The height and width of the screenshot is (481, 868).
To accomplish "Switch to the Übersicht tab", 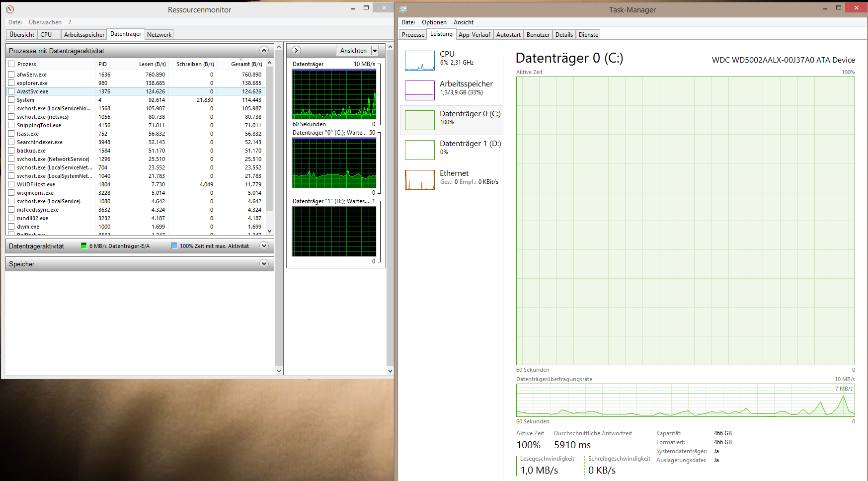I will (22, 35).
